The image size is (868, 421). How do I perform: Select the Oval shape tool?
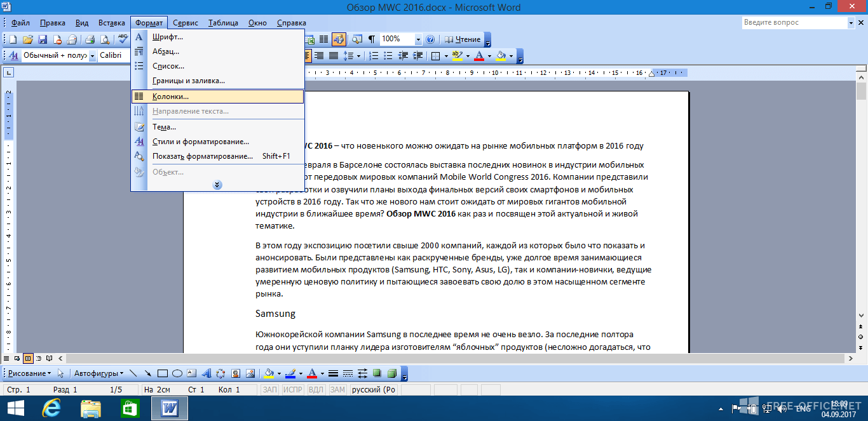(177, 373)
